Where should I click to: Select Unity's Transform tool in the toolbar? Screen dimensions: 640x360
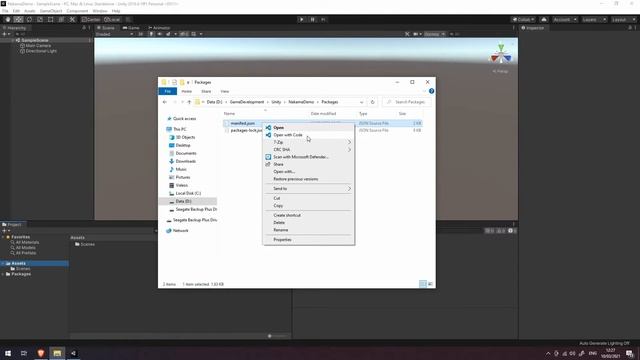coord(61,19)
